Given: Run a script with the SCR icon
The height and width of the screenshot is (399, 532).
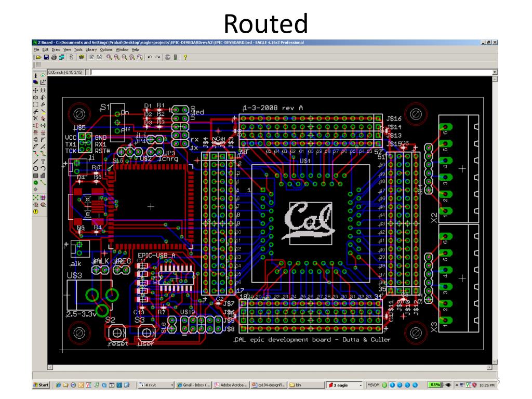Looking at the screenshot, I should tap(91, 57).
